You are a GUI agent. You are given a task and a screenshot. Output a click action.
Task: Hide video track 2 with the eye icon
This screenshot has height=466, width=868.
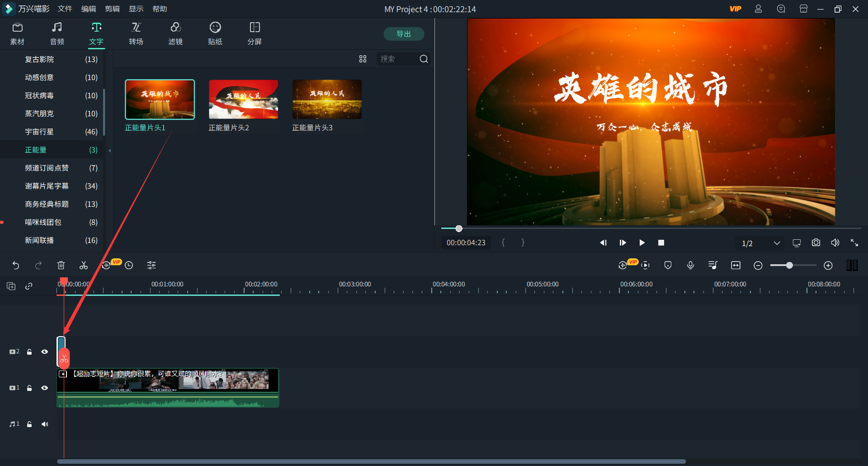[x=44, y=352]
